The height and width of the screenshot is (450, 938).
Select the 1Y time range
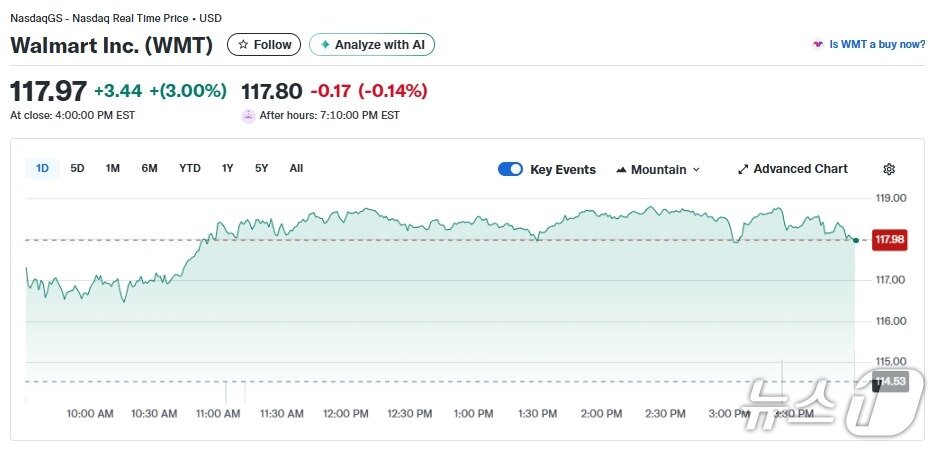tap(228, 168)
